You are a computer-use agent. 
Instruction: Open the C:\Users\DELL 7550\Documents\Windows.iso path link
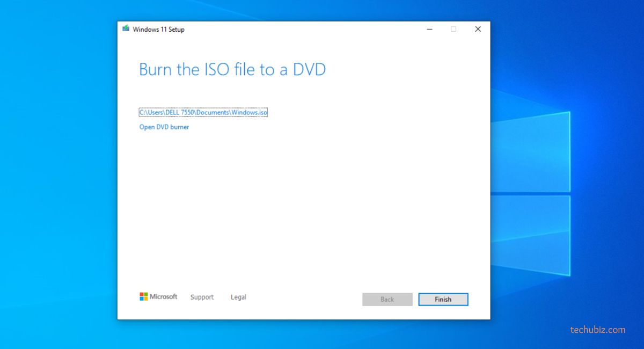coord(203,113)
